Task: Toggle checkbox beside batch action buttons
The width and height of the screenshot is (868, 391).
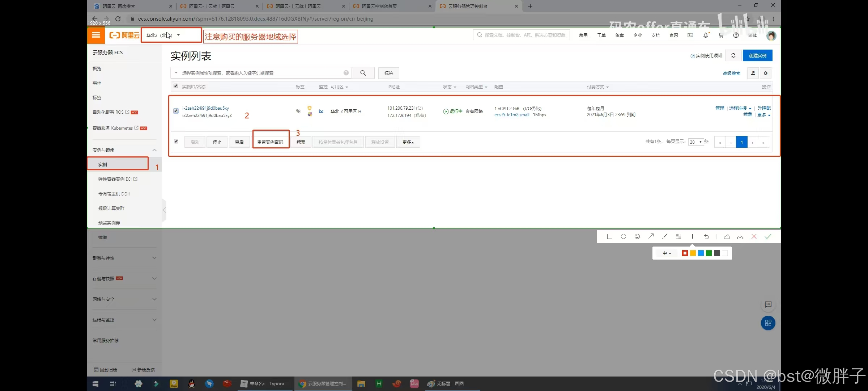Action: (176, 141)
